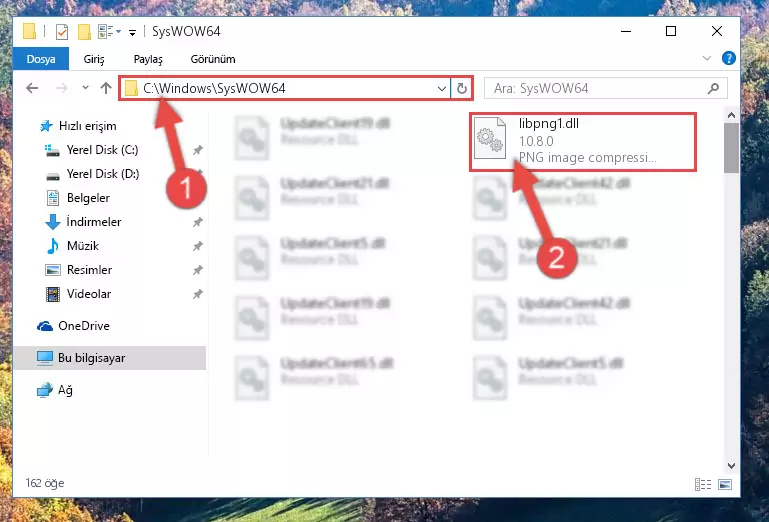Click the scrollbar up arrow in file list
This screenshot has width=769, height=522.
(731, 116)
